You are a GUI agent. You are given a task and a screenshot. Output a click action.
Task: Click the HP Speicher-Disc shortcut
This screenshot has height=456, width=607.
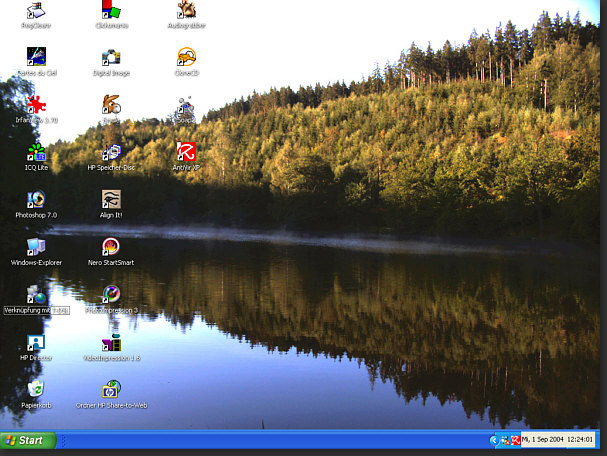click(x=111, y=152)
